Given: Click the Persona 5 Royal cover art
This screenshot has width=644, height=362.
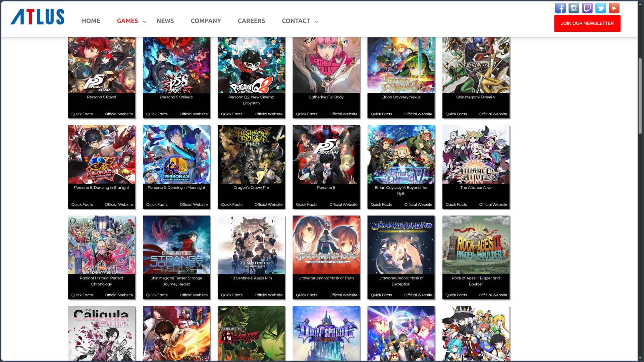Looking at the screenshot, I should coord(102,65).
